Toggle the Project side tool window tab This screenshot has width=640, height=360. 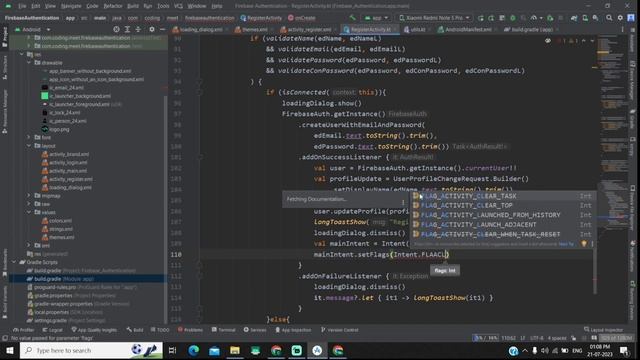point(4,37)
